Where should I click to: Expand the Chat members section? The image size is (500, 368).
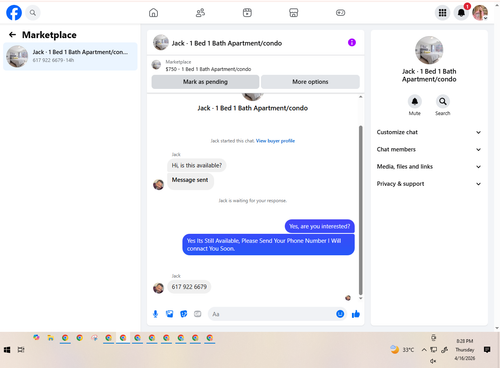pyautogui.click(x=429, y=149)
